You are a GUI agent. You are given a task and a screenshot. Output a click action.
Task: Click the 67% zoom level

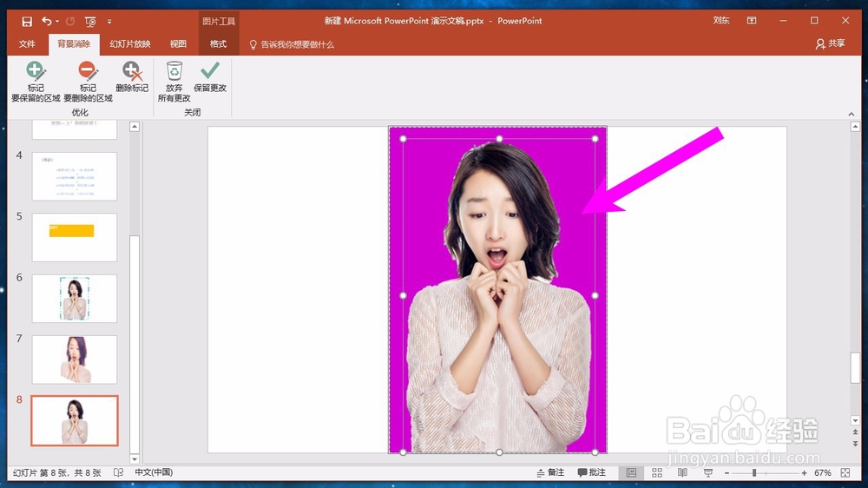(x=823, y=473)
